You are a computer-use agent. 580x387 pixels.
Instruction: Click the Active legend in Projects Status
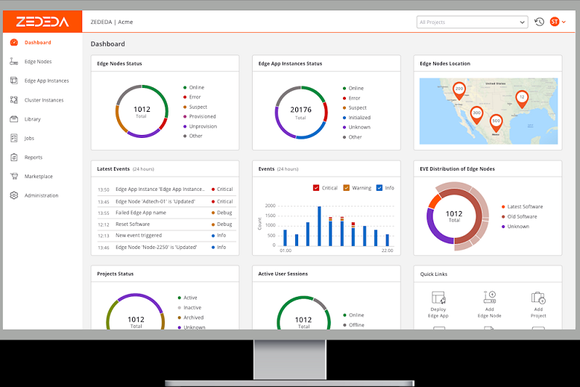pyautogui.click(x=188, y=298)
